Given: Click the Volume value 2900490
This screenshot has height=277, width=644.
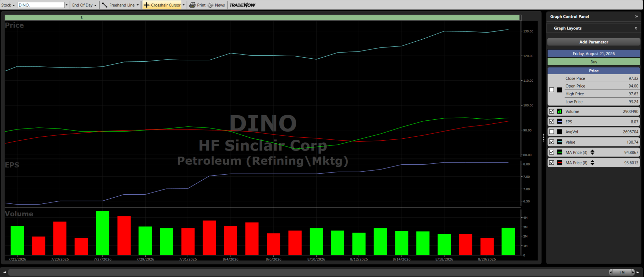Looking at the screenshot, I should (630, 111).
